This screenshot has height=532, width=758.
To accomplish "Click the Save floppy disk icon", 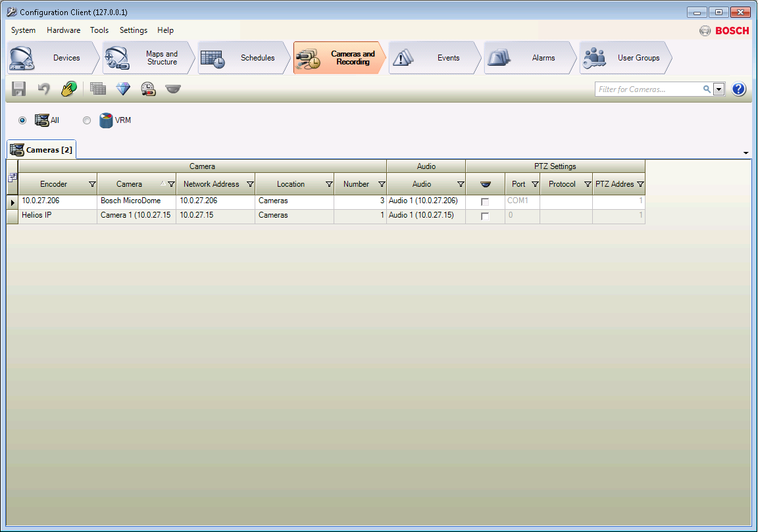I will [18, 89].
